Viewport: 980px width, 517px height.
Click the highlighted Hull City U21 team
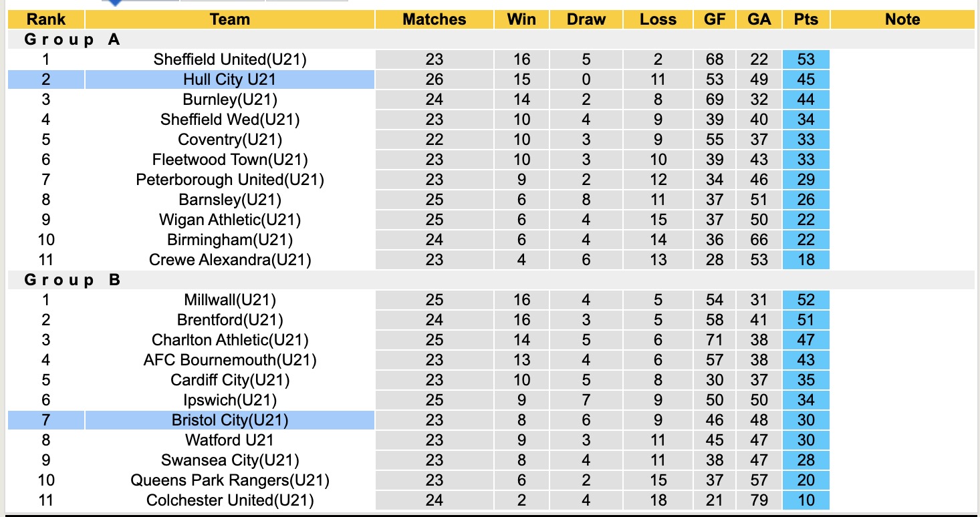[x=230, y=79]
